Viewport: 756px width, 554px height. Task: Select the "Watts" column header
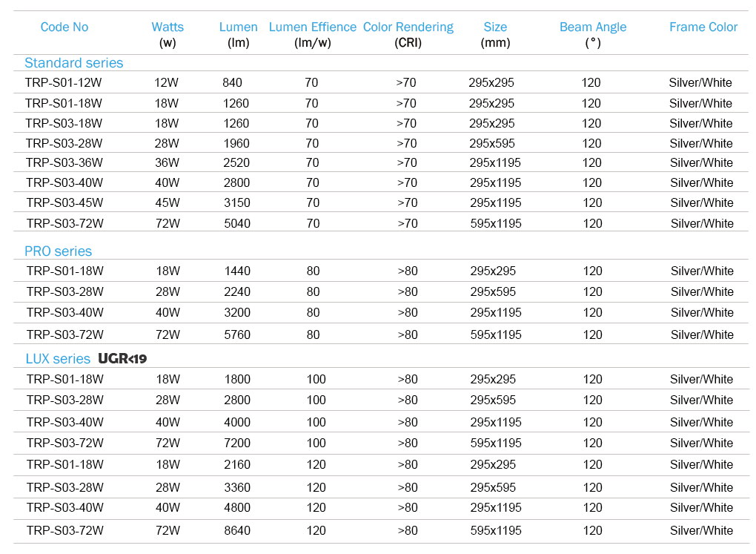[168, 27]
